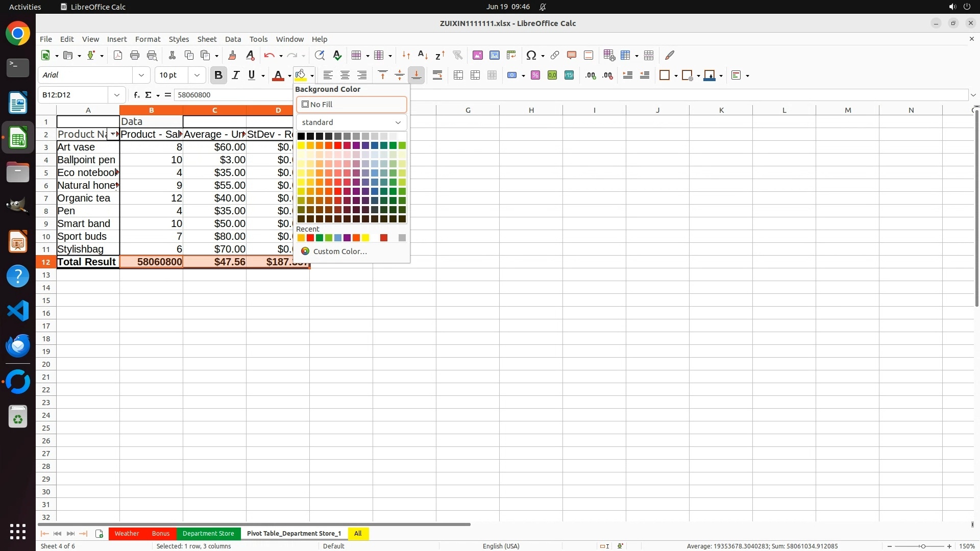980x551 pixels.
Task: Click the Insert Chart icon
Action: coord(494,55)
